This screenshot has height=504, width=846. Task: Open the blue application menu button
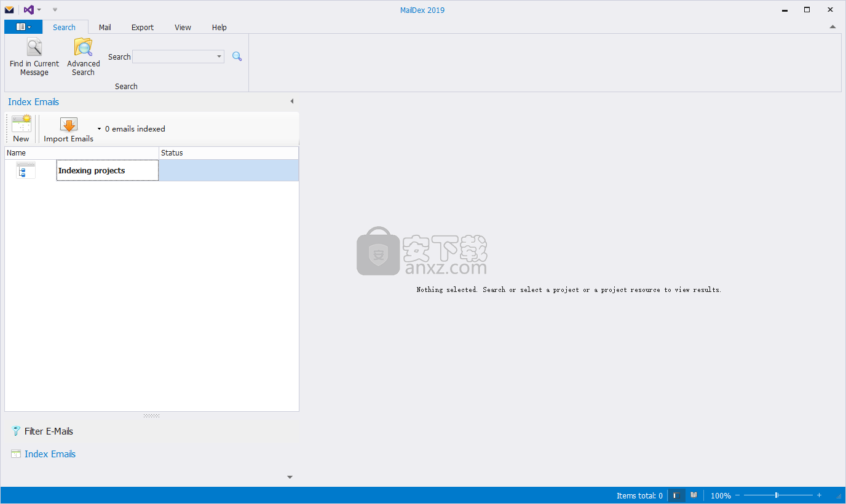[23, 27]
